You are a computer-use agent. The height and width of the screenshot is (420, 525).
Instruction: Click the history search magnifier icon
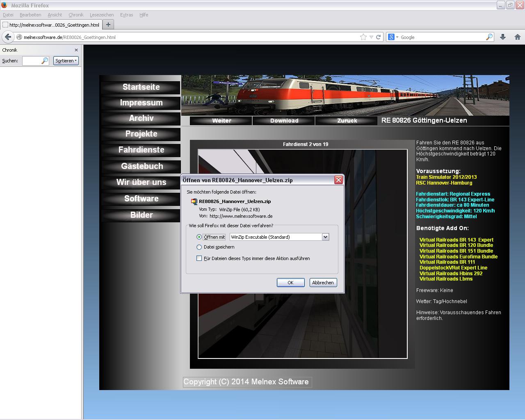click(45, 61)
